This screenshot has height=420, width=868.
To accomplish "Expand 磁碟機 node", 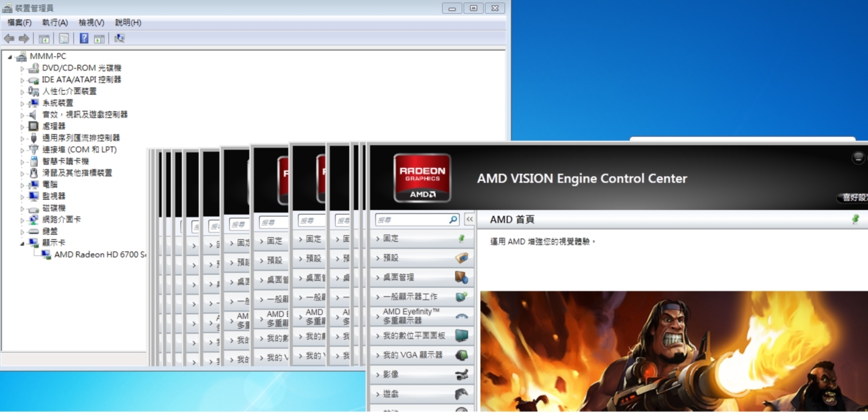I will 22,208.
